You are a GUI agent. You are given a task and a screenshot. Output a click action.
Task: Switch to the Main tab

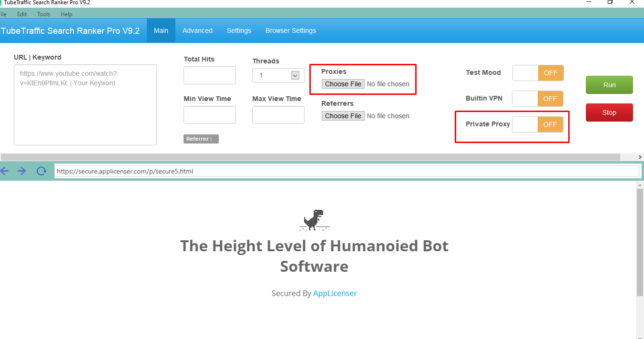[x=161, y=31]
